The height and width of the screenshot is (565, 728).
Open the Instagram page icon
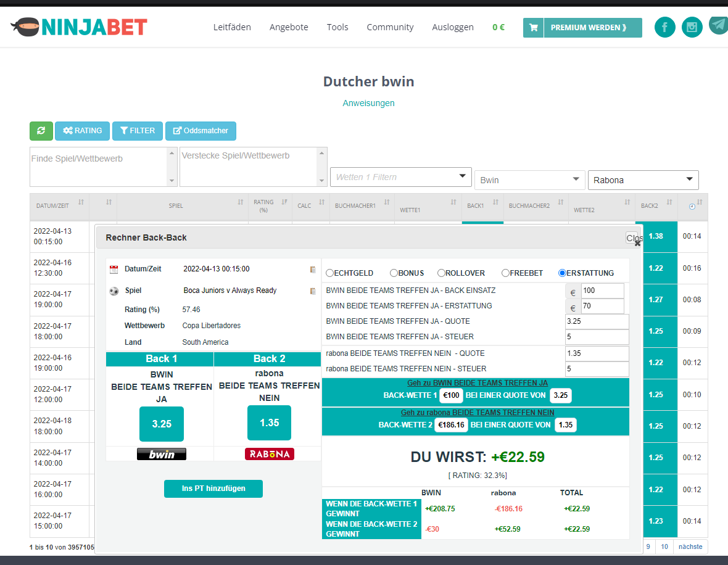click(692, 27)
